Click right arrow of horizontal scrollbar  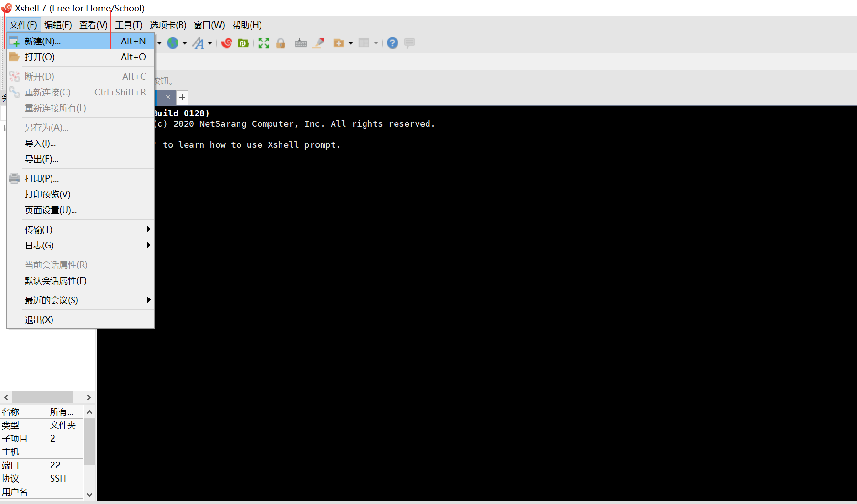tap(89, 397)
